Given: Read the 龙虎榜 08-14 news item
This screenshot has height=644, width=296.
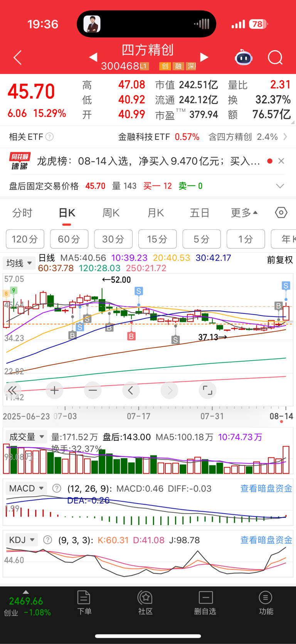Looking at the screenshot, I should point(148,161).
